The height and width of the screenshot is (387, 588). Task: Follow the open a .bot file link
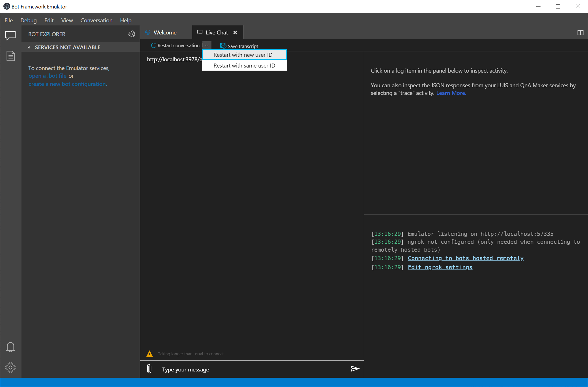click(47, 76)
